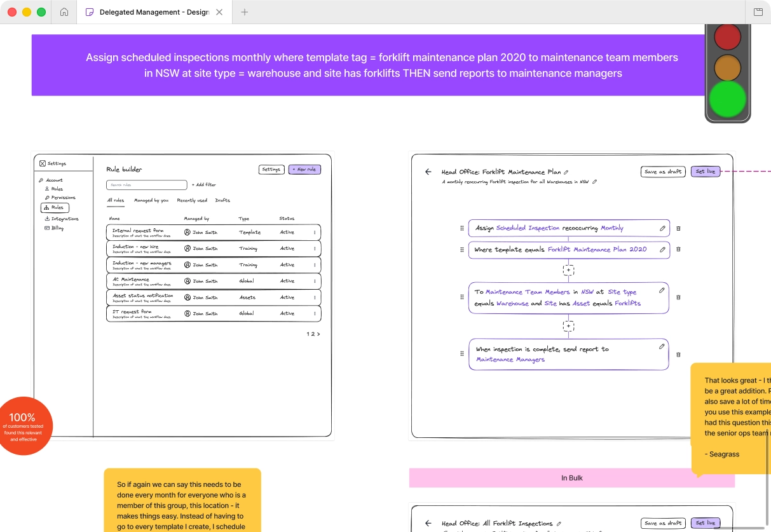The width and height of the screenshot is (771, 532).
Task: Click back arrow beside Head Office: Forklift Maintenance Plan
Action: (428, 172)
